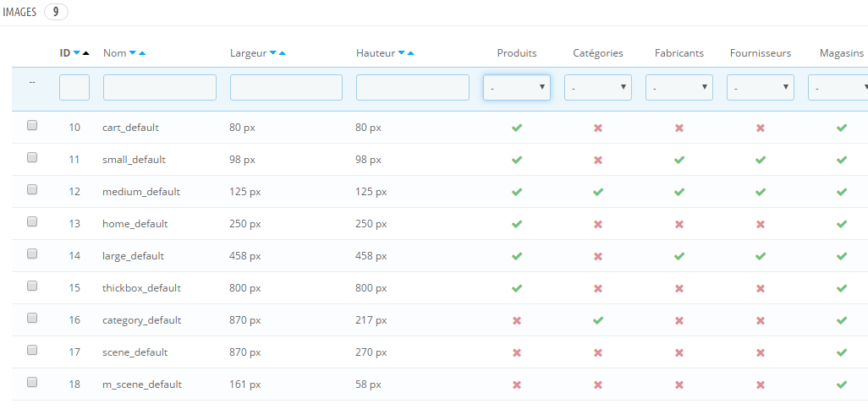Sort ID column descending arrow
Screen dimensions: 868x409
point(77,53)
